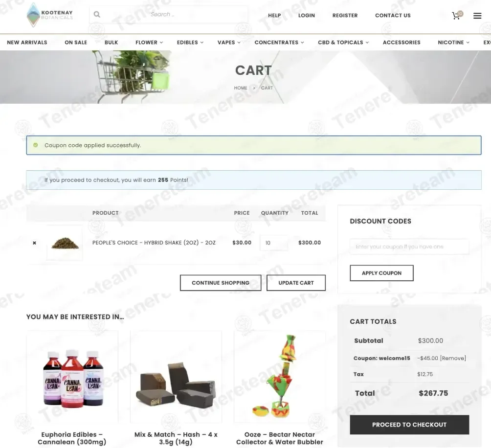Image resolution: width=491 pixels, height=448 pixels.
Task: Click Proceed to Checkout button
Action: coord(409,425)
